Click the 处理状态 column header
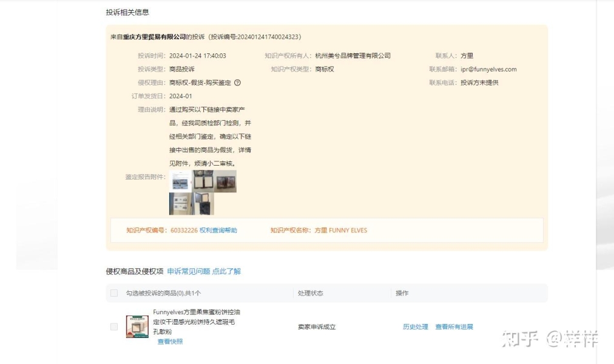Image resolution: width=614 pixels, height=364 pixels. tap(310, 293)
